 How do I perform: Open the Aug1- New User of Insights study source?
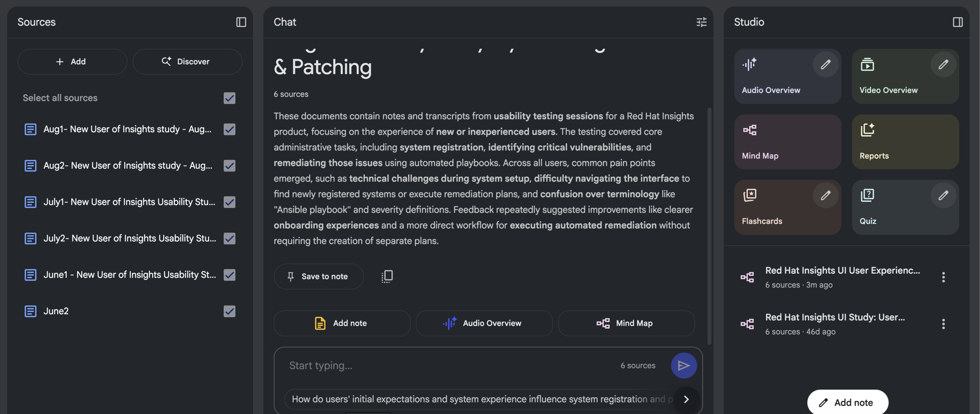(x=127, y=129)
